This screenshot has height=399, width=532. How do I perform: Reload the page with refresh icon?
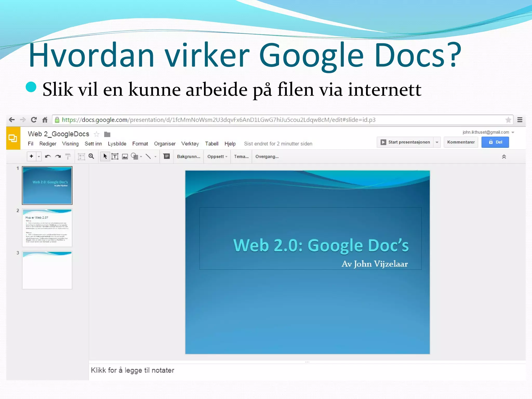pos(34,120)
